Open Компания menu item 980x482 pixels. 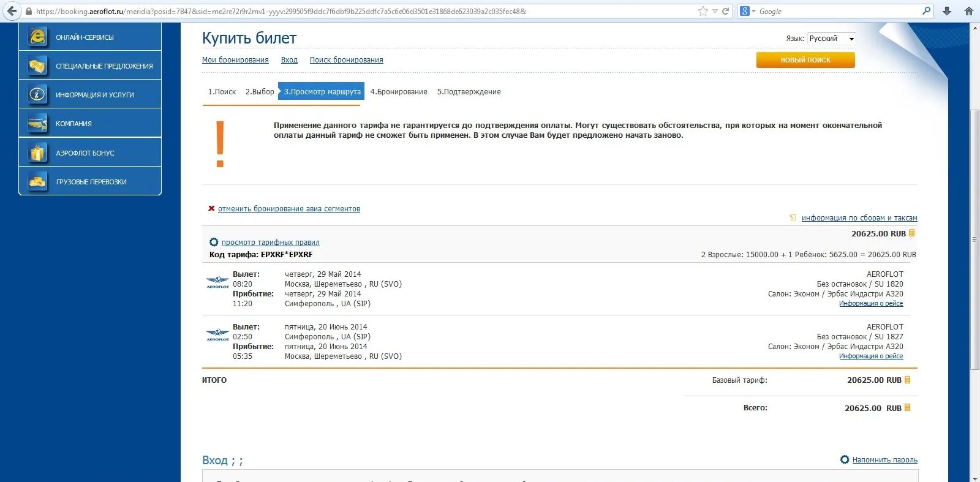pos(90,123)
